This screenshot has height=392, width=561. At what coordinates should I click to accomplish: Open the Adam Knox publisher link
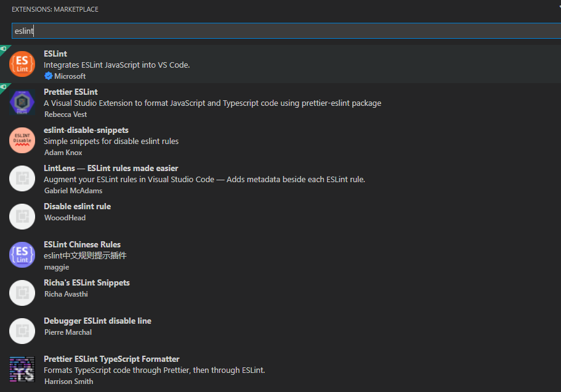(62, 152)
